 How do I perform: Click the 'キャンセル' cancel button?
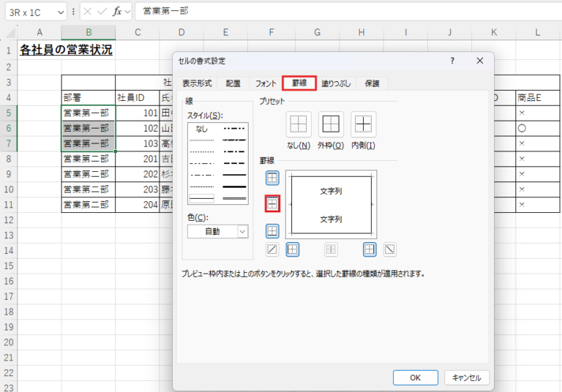(466, 377)
